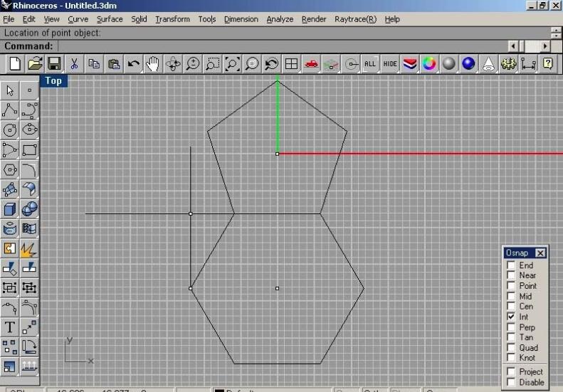Enable the End osnap checkbox
Viewport: 563px width, 392px height.
(510, 265)
